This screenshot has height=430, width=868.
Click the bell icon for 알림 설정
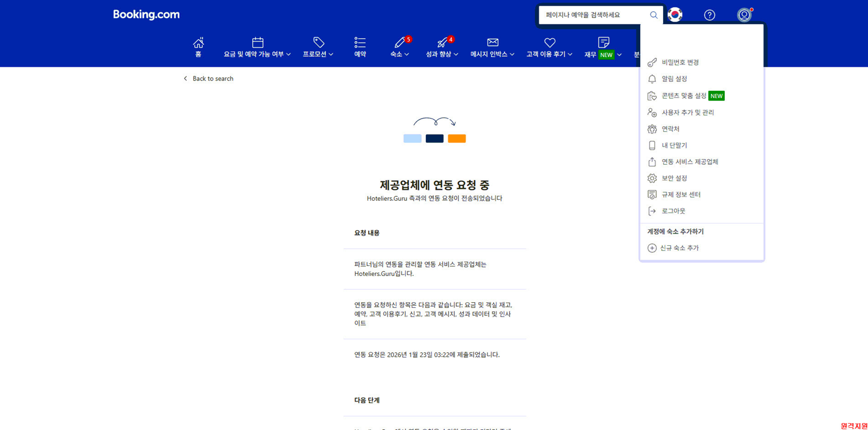[652, 79]
